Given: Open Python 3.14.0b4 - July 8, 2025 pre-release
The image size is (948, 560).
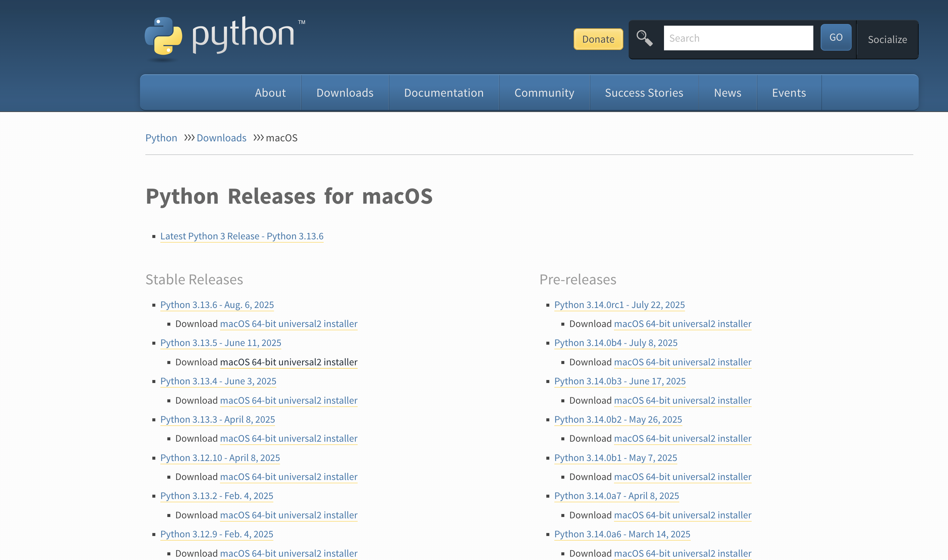Looking at the screenshot, I should click(616, 343).
